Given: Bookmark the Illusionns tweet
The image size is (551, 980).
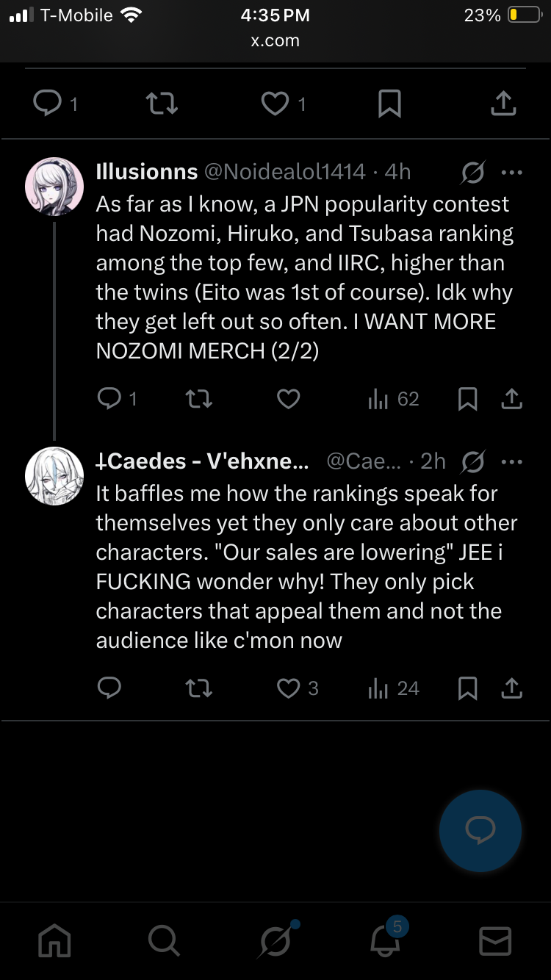Looking at the screenshot, I should pyautogui.click(x=467, y=399).
